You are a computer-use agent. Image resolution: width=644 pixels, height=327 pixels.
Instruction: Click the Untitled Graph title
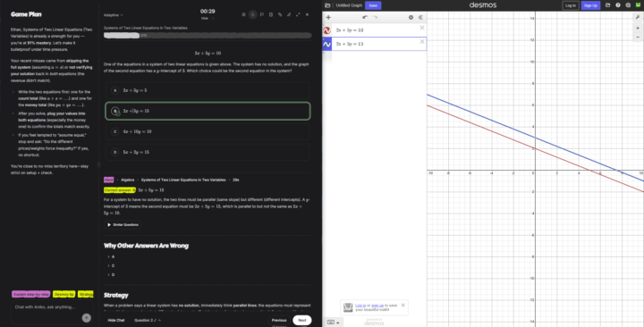[x=349, y=5]
